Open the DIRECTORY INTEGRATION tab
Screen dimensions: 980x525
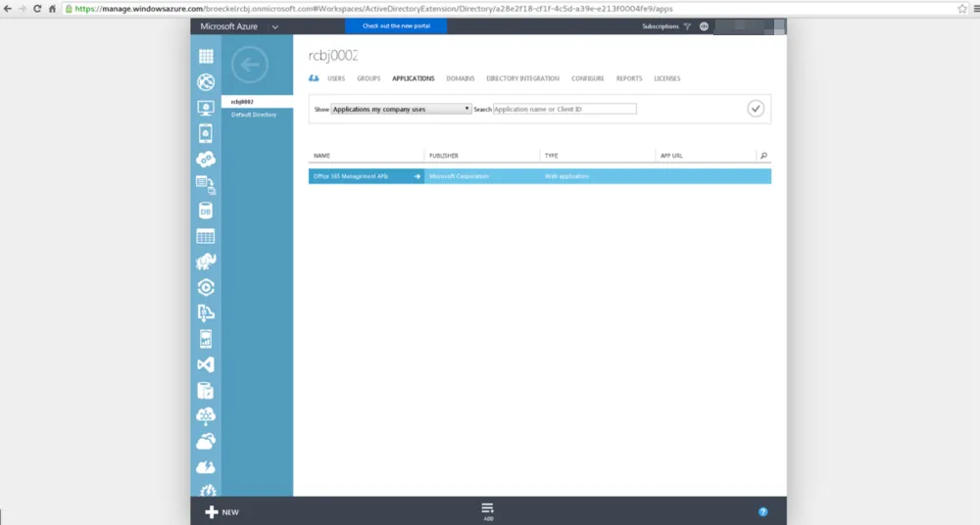(x=522, y=78)
